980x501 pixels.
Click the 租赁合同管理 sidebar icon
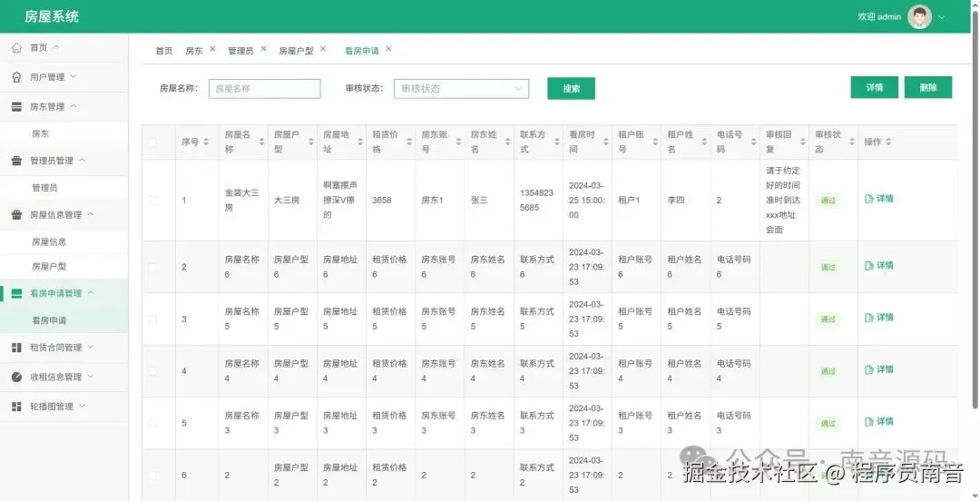pyautogui.click(x=17, y=347)
